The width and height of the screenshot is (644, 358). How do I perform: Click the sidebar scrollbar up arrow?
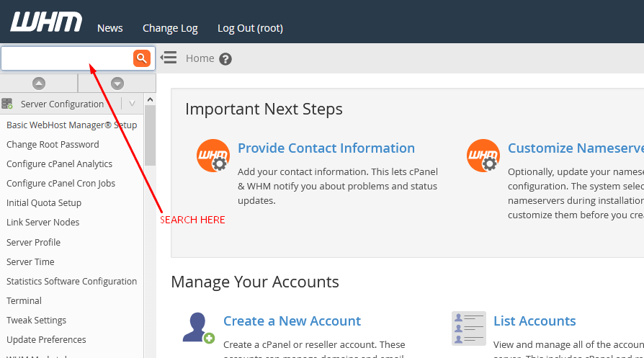click(150, 99)
